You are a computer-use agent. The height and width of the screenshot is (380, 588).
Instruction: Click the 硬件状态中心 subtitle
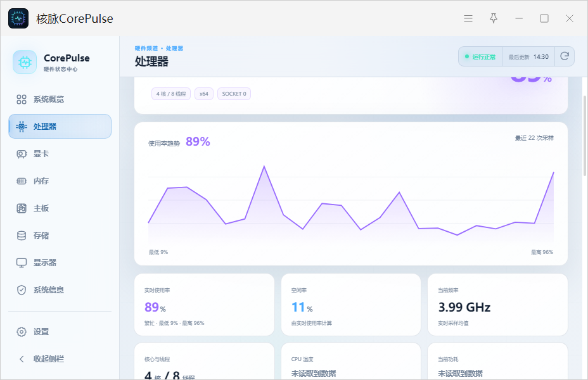(x=60, y=69)
